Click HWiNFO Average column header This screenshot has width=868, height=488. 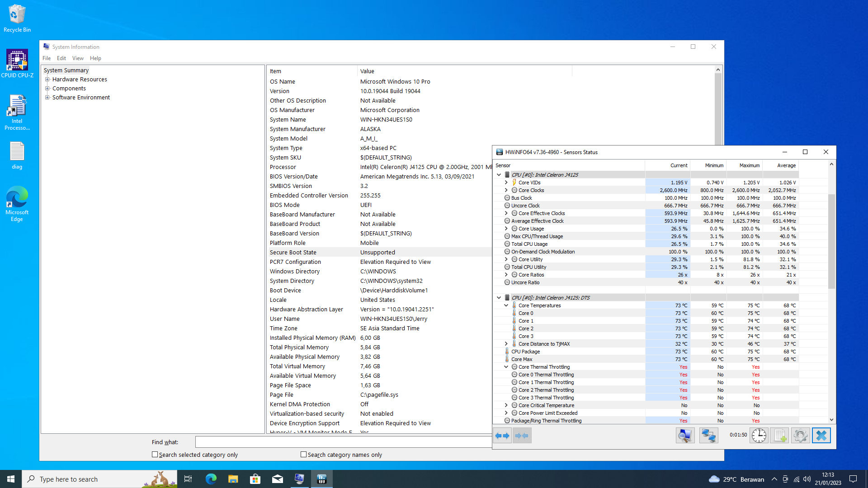[780, 165]
